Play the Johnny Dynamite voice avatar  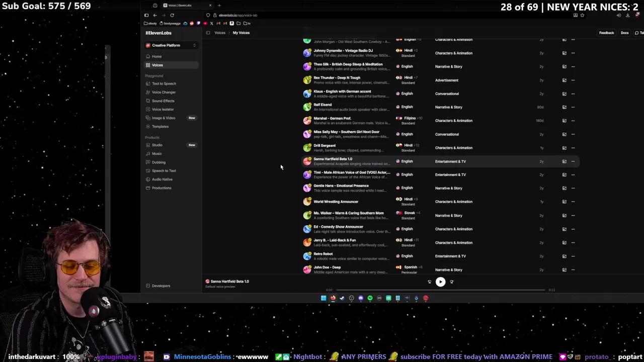307,53
